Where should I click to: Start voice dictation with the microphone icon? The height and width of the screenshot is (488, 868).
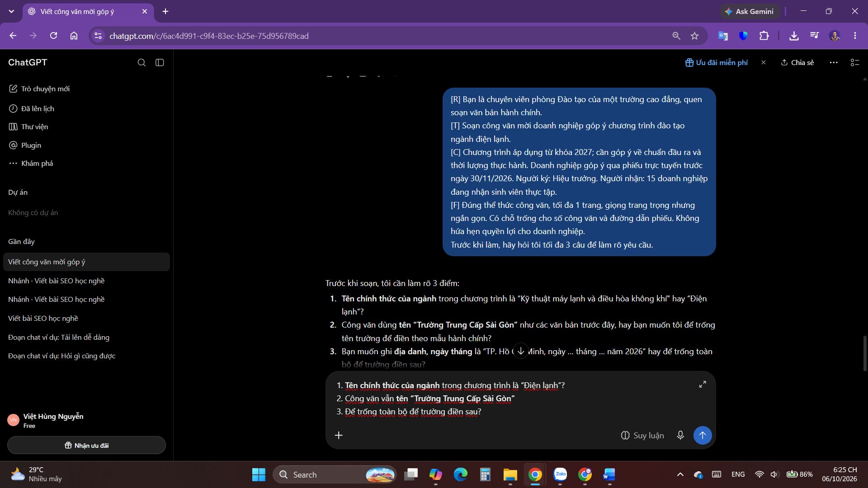coord(680,435)
